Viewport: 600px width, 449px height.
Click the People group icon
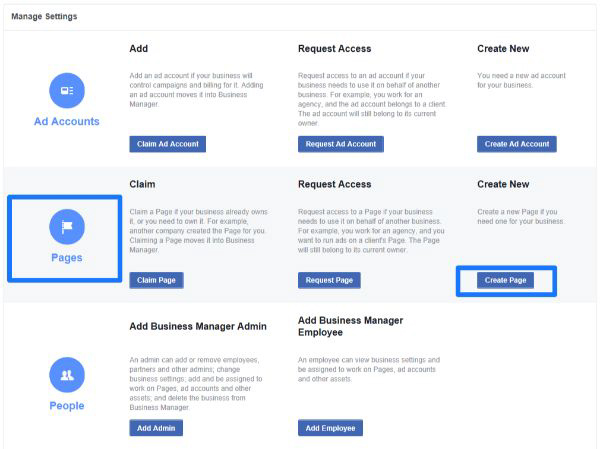(x=67, y=375)
